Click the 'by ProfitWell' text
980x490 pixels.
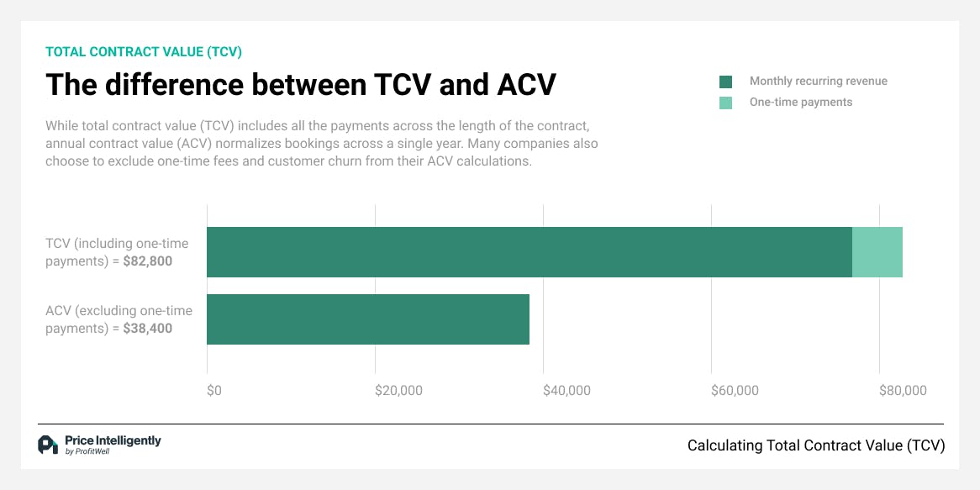click(87, 452)
